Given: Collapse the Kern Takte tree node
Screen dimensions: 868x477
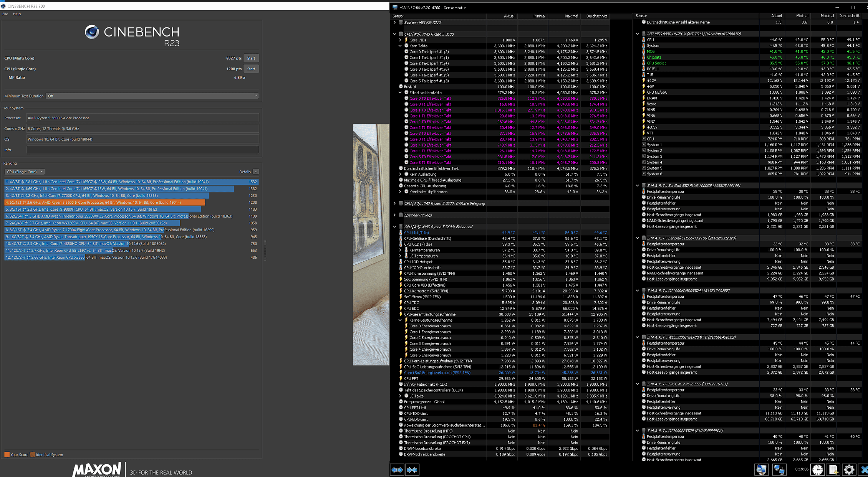Looking at the screenshot, I should point(400,46).
